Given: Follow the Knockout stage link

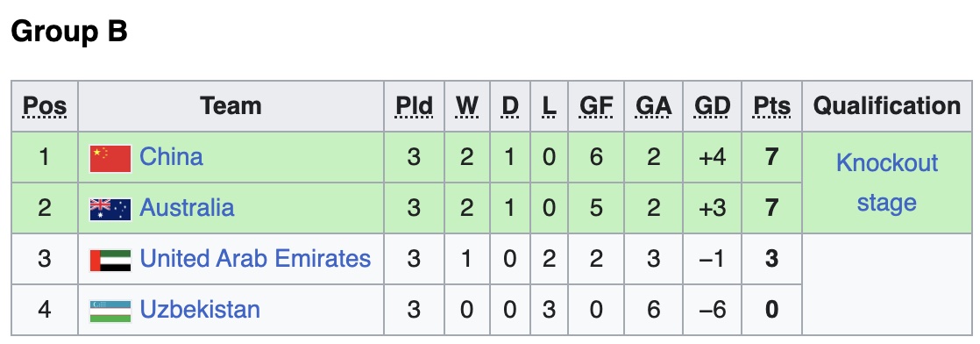Looking at the screenshot, I should coord(887,183).
